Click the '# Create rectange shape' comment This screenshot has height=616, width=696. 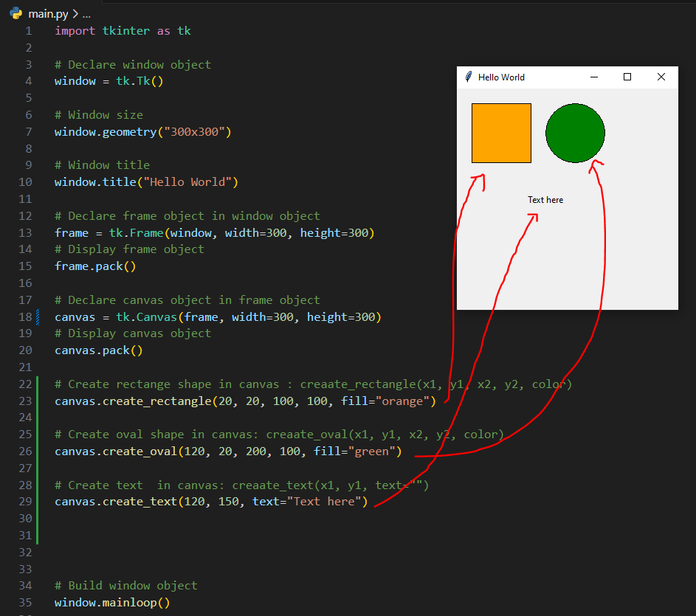(x=314, y=384)
